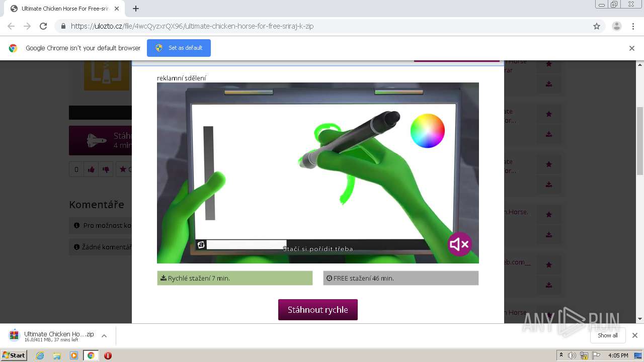Click the favorite star beside first related file
This screenshot has width=644, height=362.
pos(549,64)
